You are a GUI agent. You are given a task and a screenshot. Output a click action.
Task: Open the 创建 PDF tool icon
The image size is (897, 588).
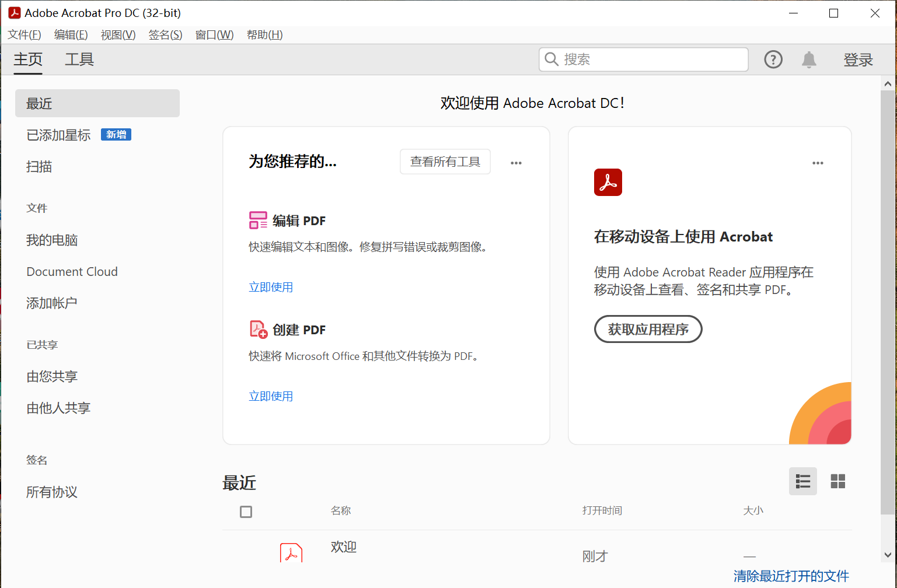[x=258, y=329]
